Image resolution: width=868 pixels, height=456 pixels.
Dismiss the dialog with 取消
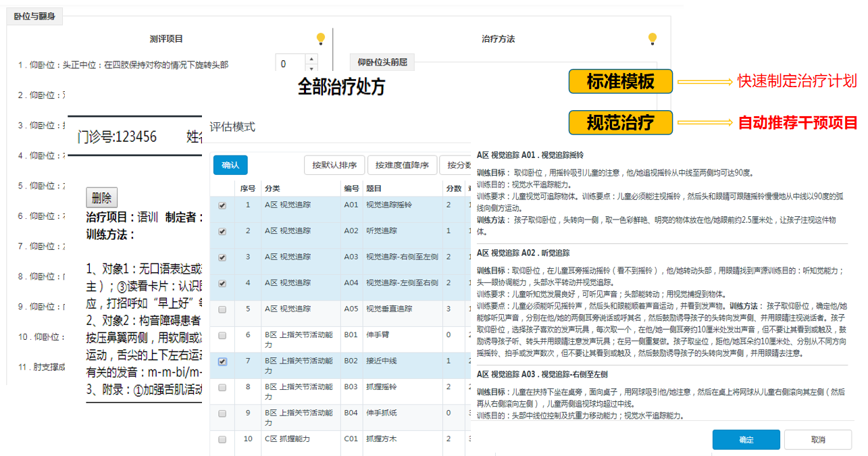coord(817,440)
